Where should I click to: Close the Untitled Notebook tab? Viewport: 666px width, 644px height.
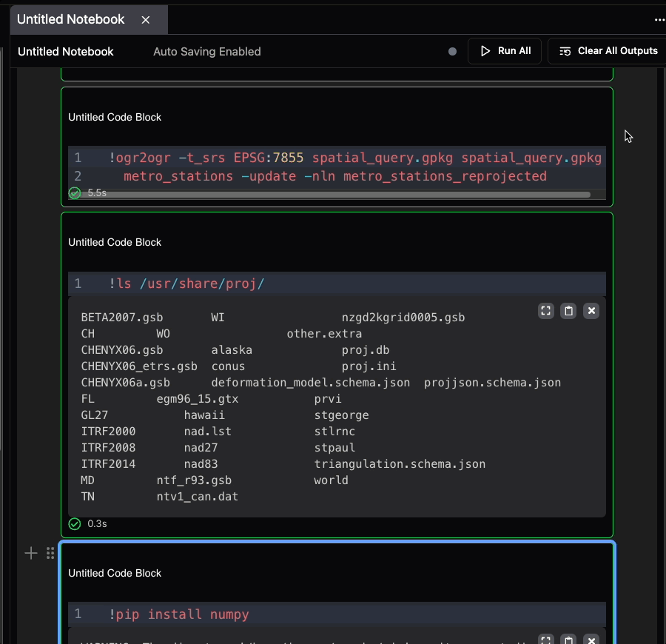145,20
